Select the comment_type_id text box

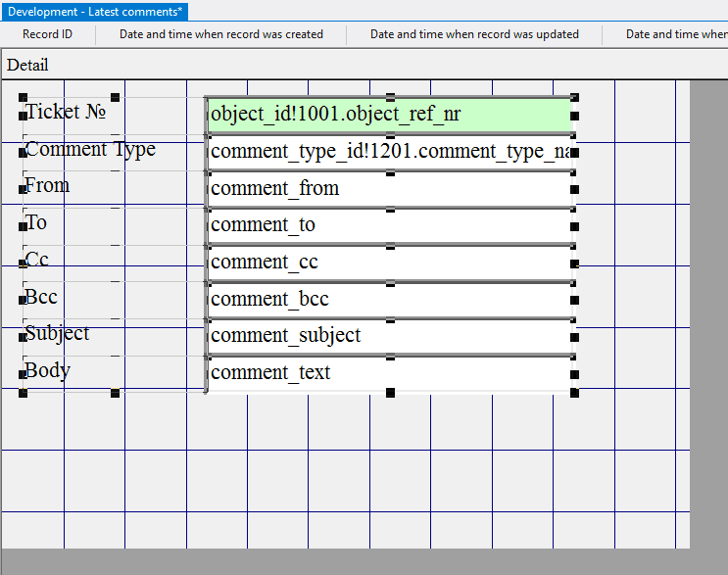(x=390, y=153)
